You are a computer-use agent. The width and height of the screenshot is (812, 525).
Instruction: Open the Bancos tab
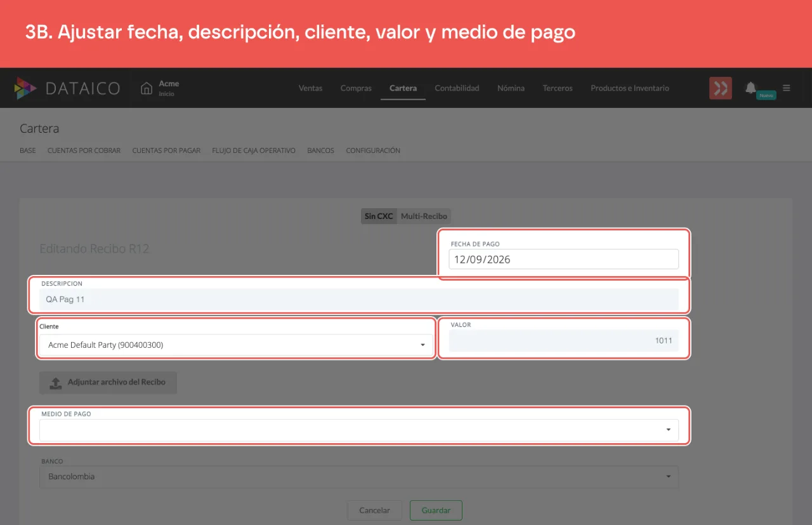[320, 150]
